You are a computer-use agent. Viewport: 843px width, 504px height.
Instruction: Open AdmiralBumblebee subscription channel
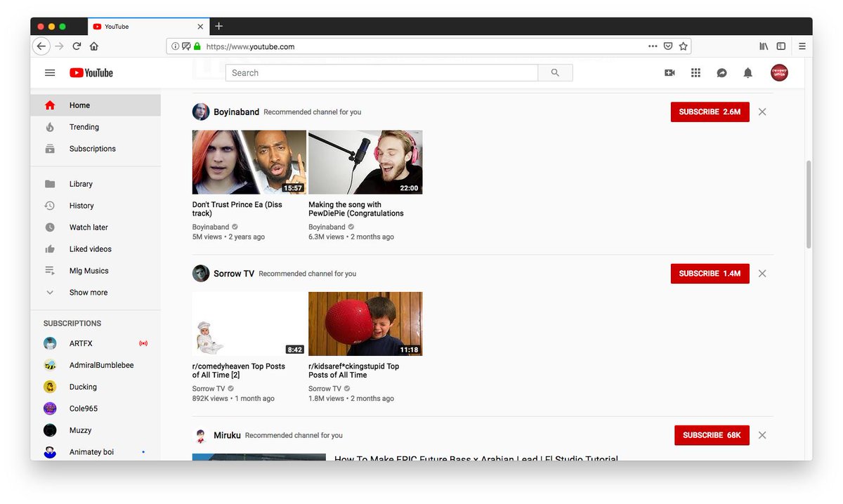click(96, 365)
